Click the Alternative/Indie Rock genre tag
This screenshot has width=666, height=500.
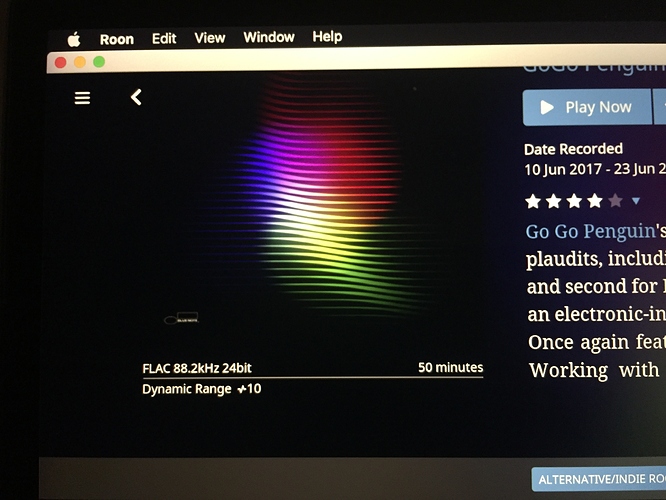pyautogui.click(x=599, y=479)
